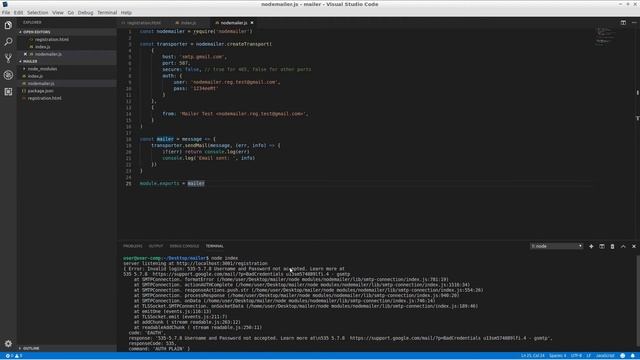
Task: Close nodemailer.js in Open Editors list
Action: coord(25,54)
